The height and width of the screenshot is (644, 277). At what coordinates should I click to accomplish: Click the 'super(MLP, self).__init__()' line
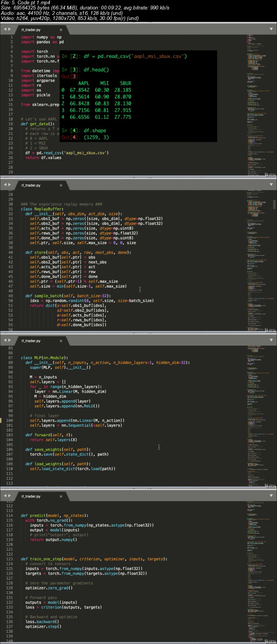point(60,368)
